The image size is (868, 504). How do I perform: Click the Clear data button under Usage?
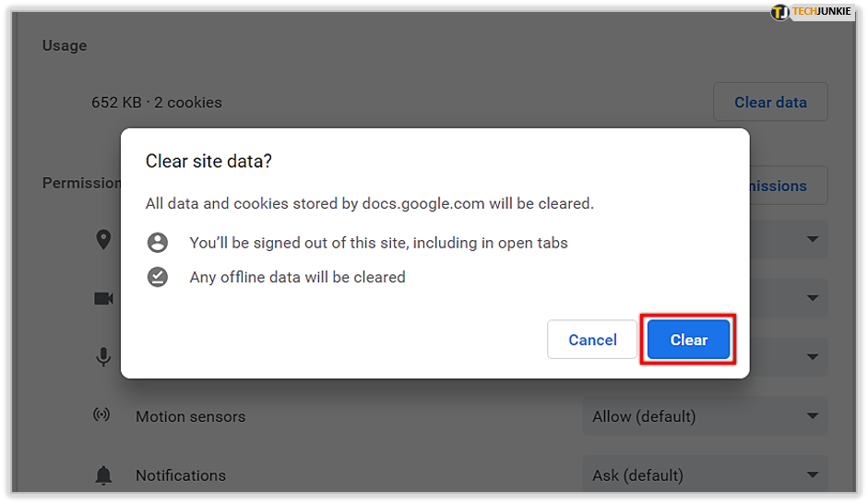[770, 102]
